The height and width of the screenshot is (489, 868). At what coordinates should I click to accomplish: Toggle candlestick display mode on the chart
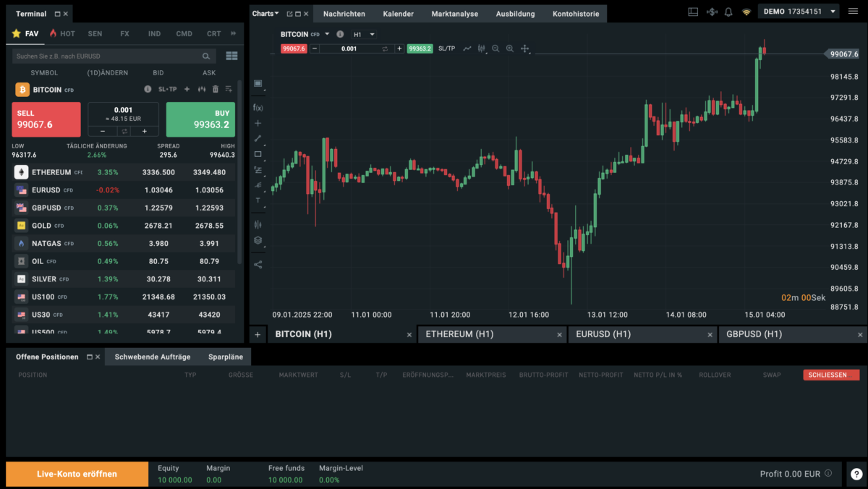click(x=481, y=48)
